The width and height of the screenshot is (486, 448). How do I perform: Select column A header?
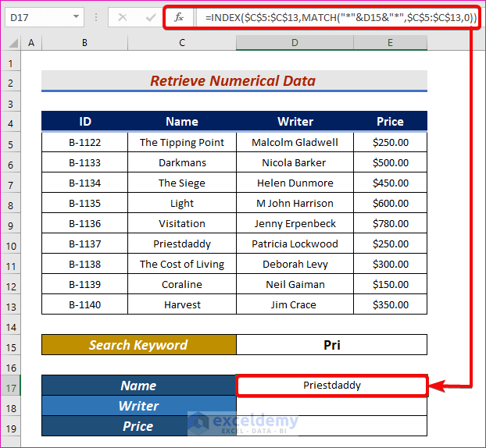pos(31,43)
